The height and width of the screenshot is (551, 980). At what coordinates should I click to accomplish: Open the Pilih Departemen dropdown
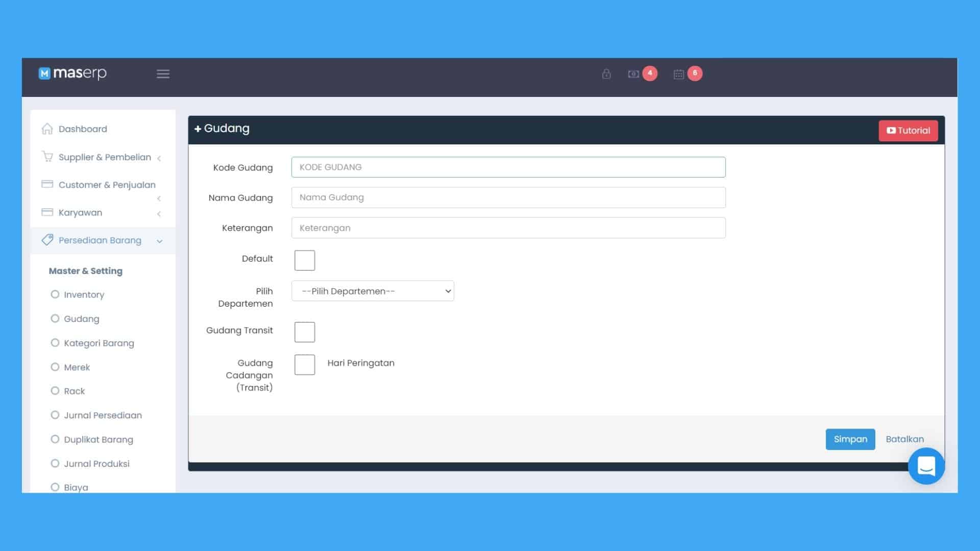coord(373,291)
